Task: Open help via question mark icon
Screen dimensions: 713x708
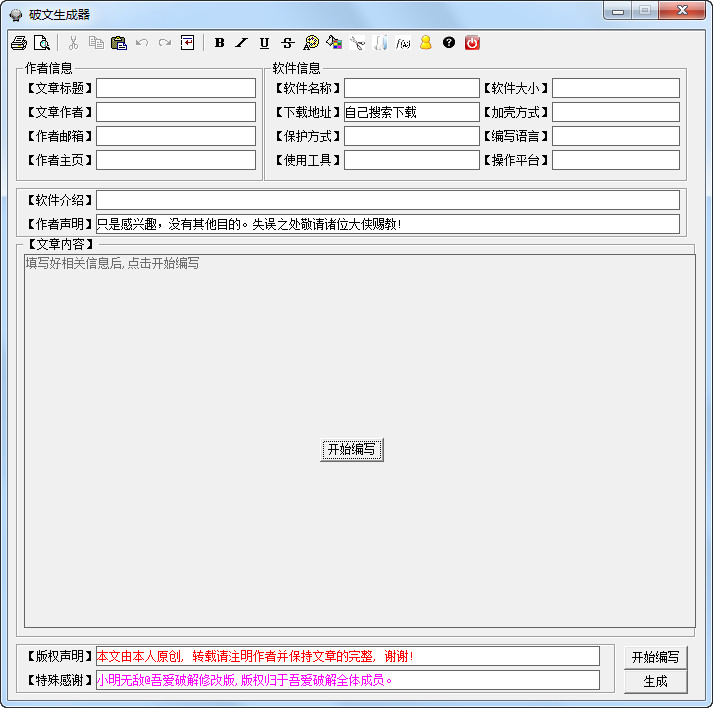Action: click(449, 43)
